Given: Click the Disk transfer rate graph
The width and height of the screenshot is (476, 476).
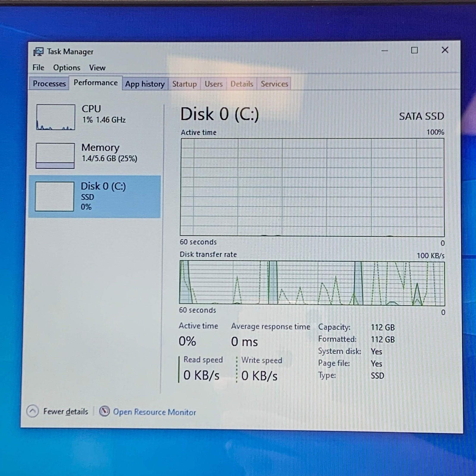Looking at the screenshot, I should click(312, 283).
